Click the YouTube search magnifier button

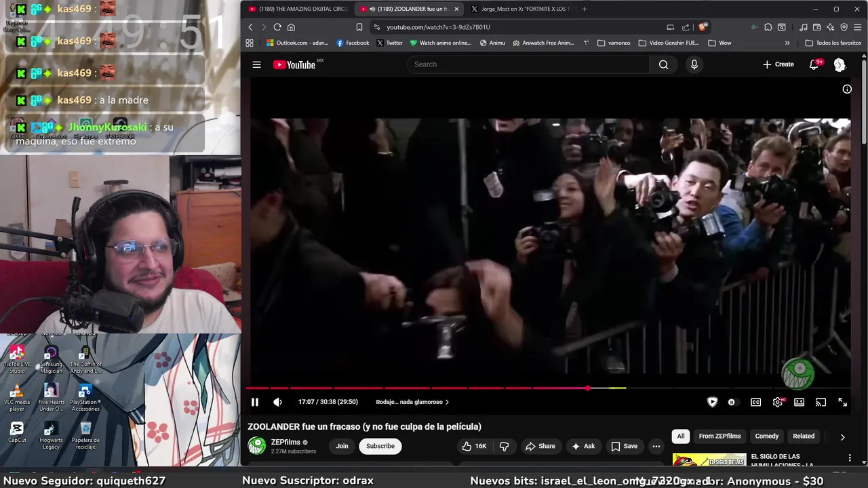[663, 64]
